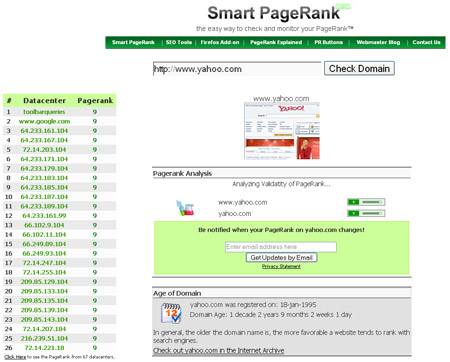Select datacenter 64.233.187.104
The image size is (450, 362).
pos(44,197)
